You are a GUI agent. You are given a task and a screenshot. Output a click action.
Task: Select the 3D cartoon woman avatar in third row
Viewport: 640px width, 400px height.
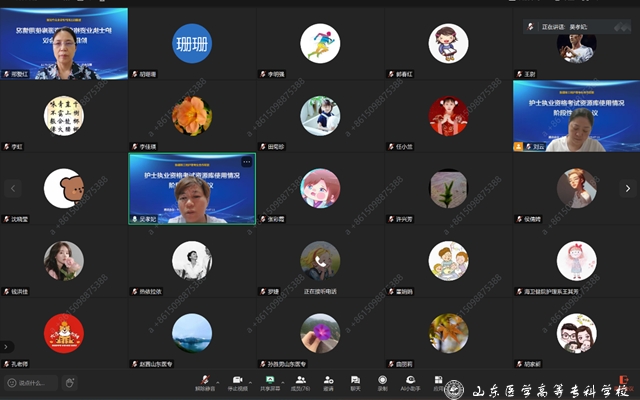click(576, 188)
